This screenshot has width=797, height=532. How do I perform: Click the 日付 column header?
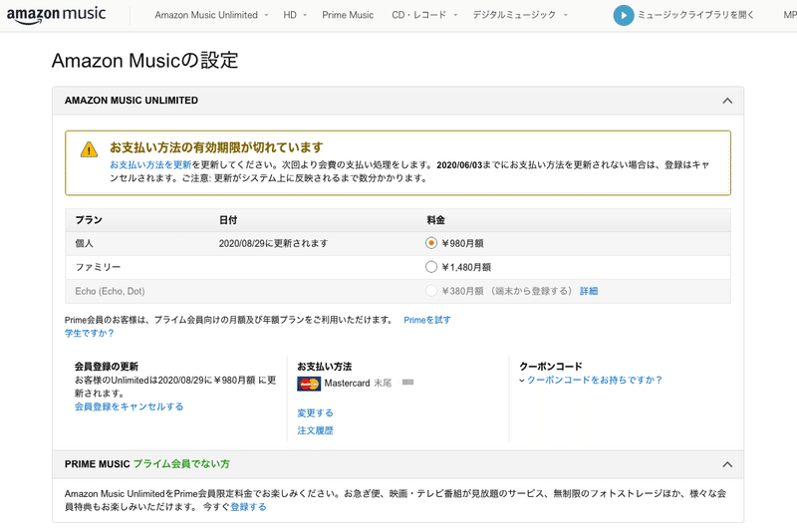(228, 220)
